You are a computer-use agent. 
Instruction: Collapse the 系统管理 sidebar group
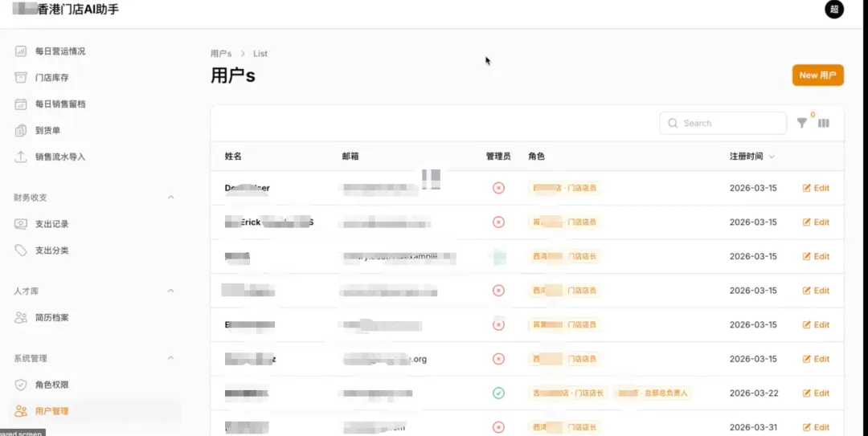170,358
